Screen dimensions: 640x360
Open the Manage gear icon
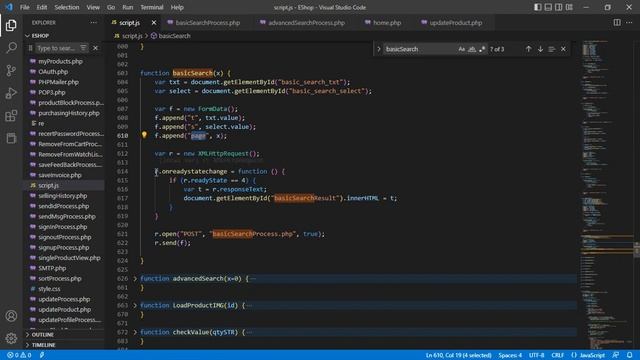pos(11,338)
